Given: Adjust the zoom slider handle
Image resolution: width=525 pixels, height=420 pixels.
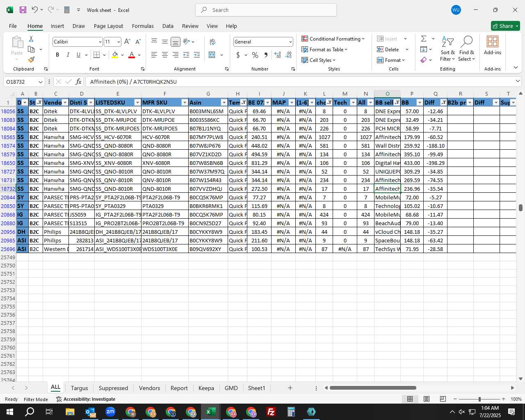Looking at the screenshot, I should [x=479, y=399].
